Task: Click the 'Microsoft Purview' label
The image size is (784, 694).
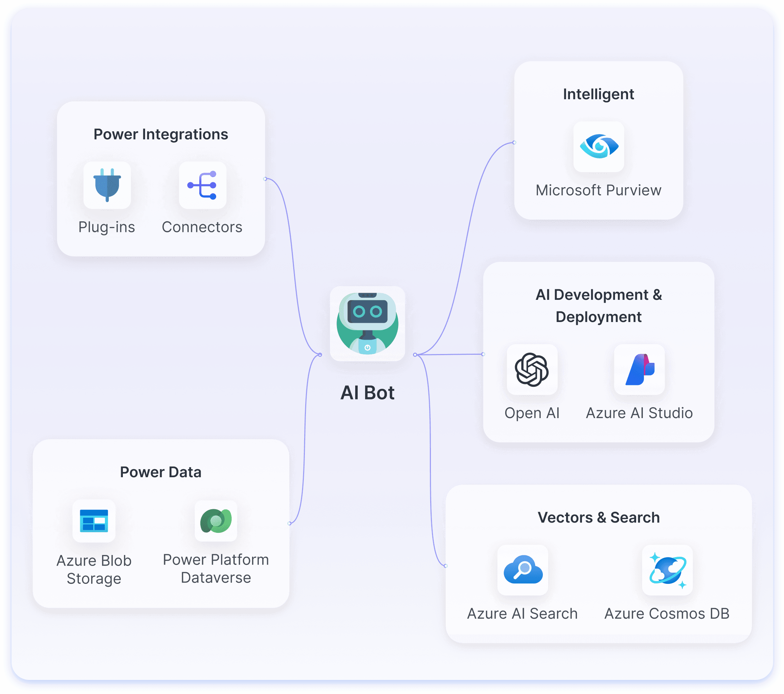Action: pyautogui.click(x=599, y=190)
